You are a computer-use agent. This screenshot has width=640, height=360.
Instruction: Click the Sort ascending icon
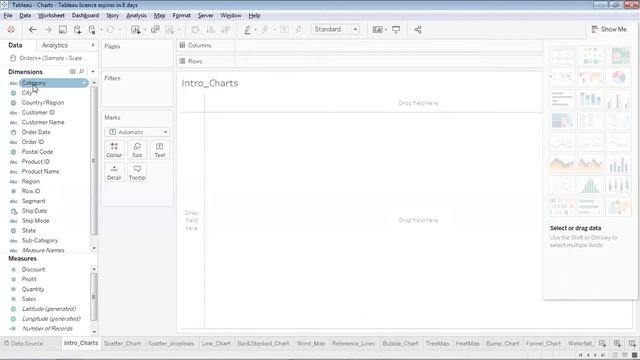[210, 29]
